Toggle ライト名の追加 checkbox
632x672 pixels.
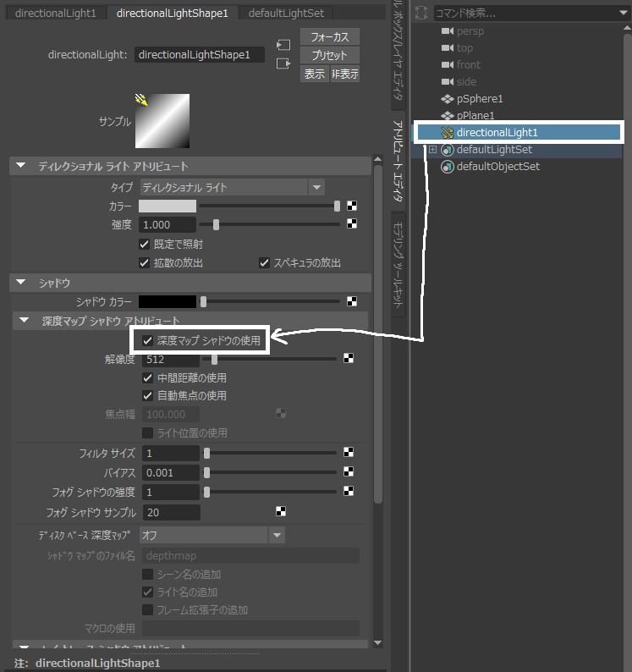[148, 592]
